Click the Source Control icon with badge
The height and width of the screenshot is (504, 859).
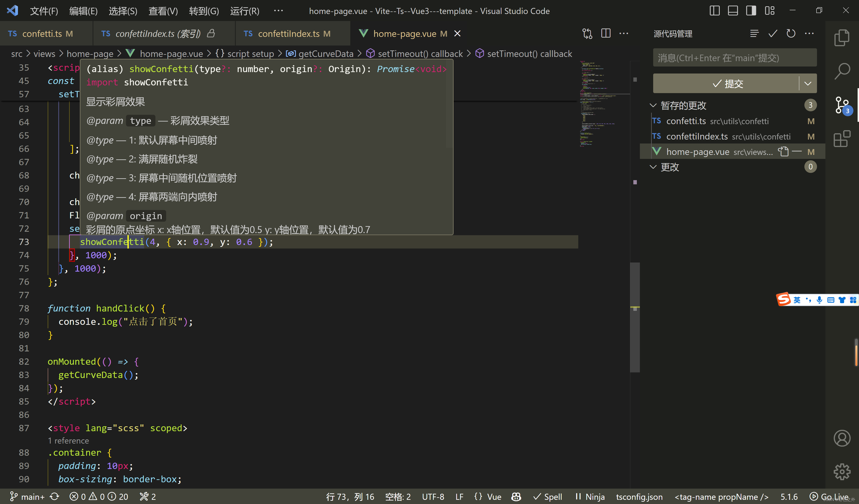click(842, 105)
